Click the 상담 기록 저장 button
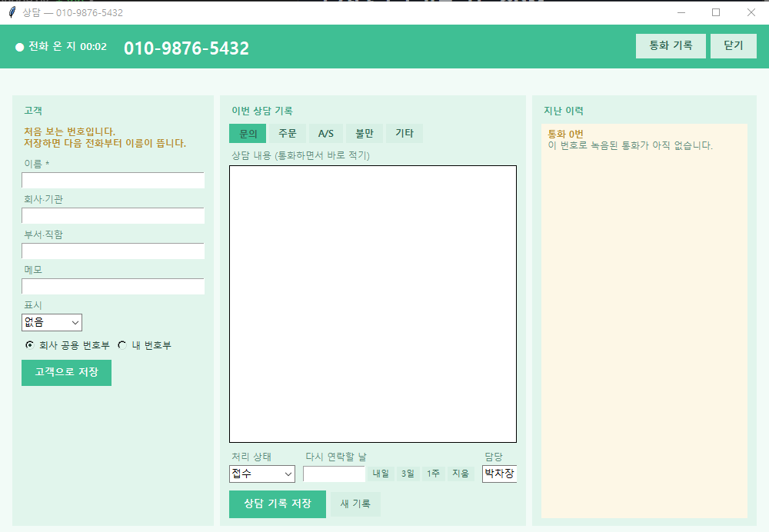This screenshot has width=769, height=532. [x=278, y=504]
